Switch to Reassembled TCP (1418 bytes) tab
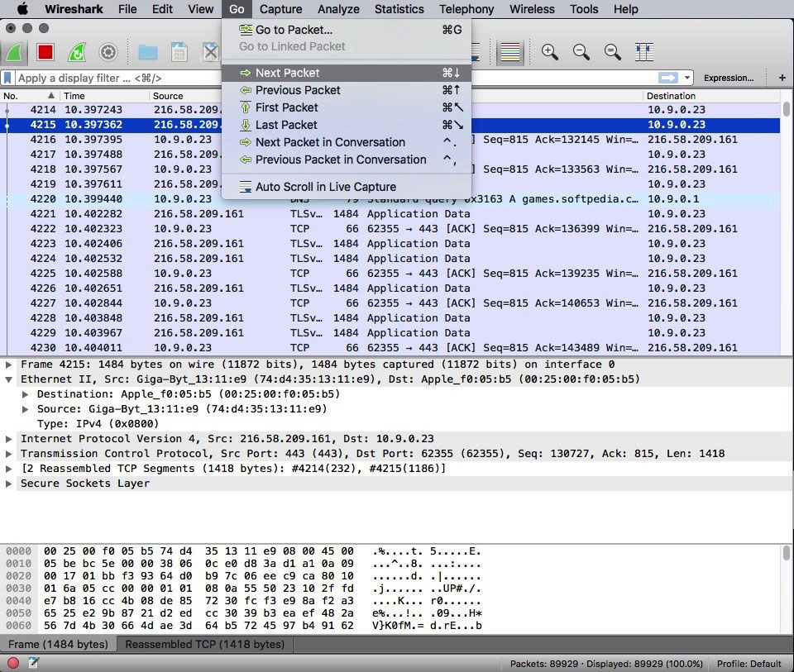 (204, 644)
